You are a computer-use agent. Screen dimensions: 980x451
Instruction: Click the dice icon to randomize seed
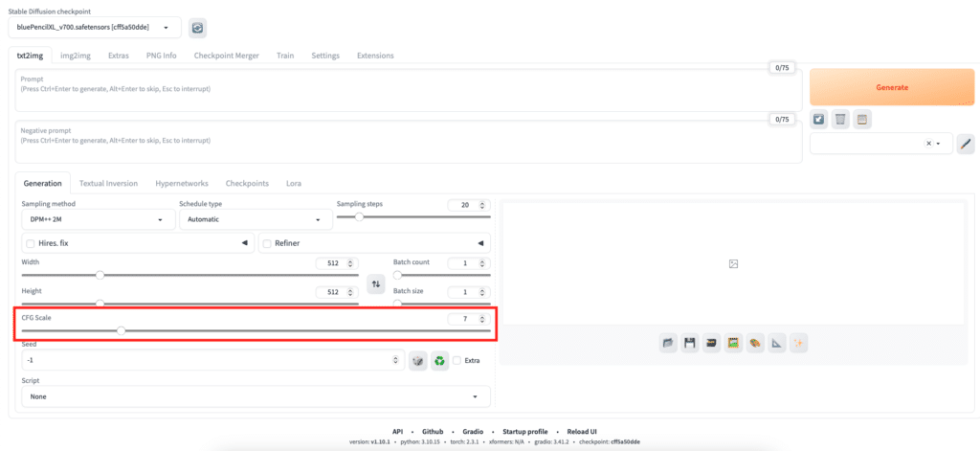click(418, 361)
